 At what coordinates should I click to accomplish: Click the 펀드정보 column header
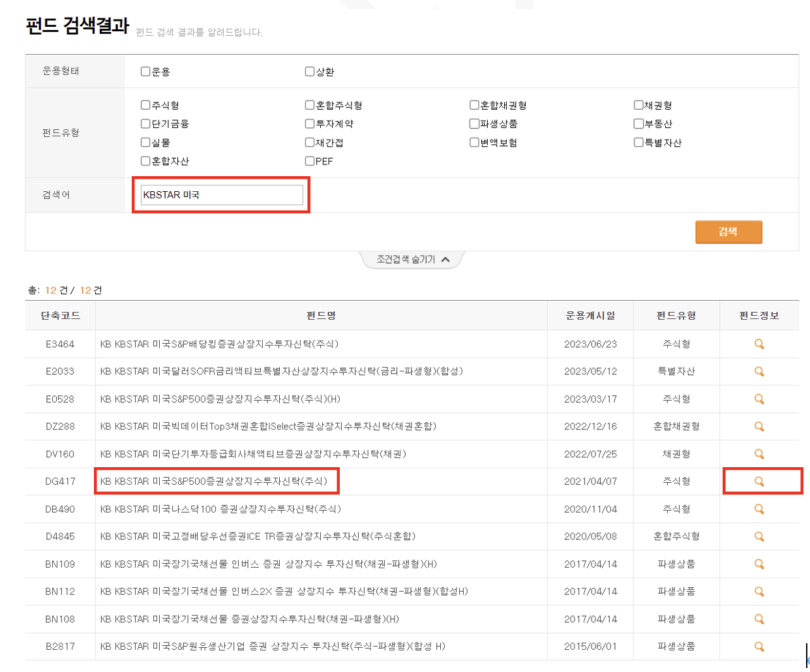[x=759, y=315]
